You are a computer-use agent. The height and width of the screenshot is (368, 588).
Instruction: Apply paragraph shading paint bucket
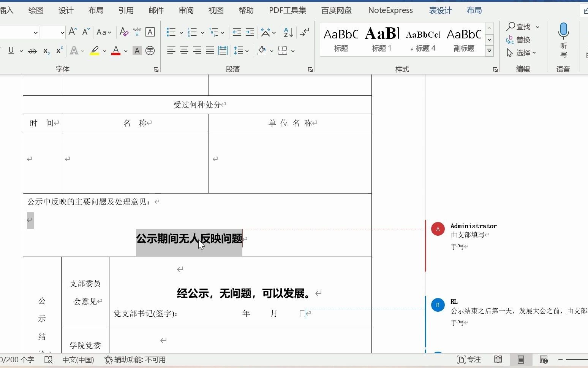(262, 51)
